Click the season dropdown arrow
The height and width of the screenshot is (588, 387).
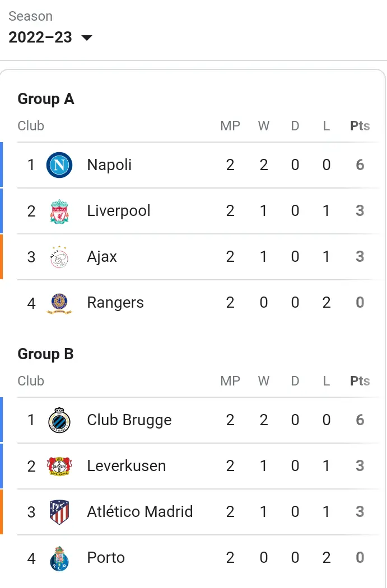point(87,37)
